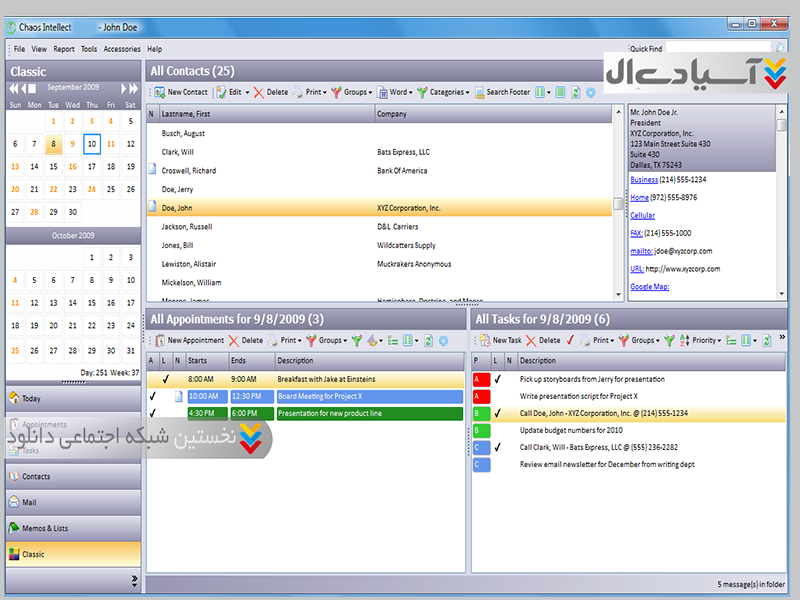
Task: Click the Google Map link
Action: 649,287
